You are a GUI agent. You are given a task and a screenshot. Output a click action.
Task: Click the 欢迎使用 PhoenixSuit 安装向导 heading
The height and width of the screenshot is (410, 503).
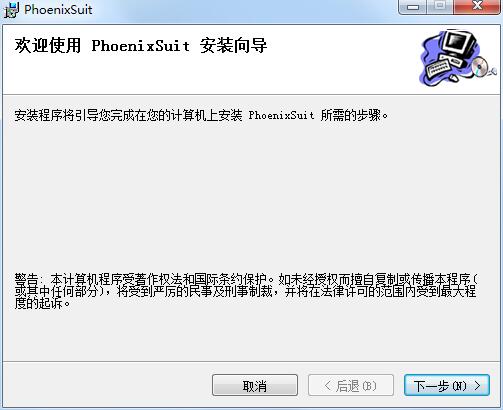(140, 46)
